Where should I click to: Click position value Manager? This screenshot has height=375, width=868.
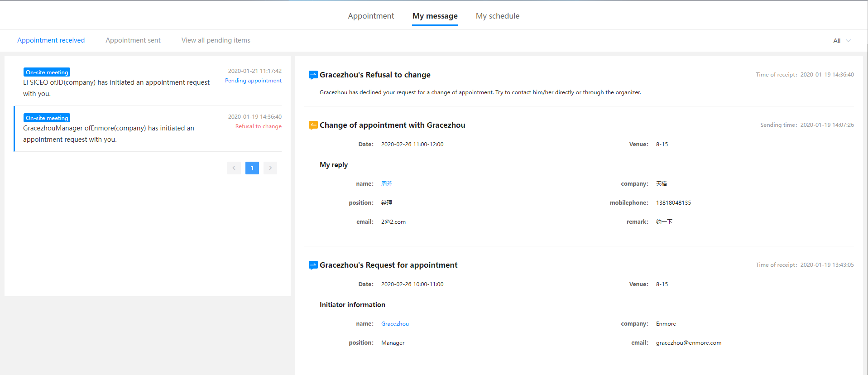[x=393, y=343]
